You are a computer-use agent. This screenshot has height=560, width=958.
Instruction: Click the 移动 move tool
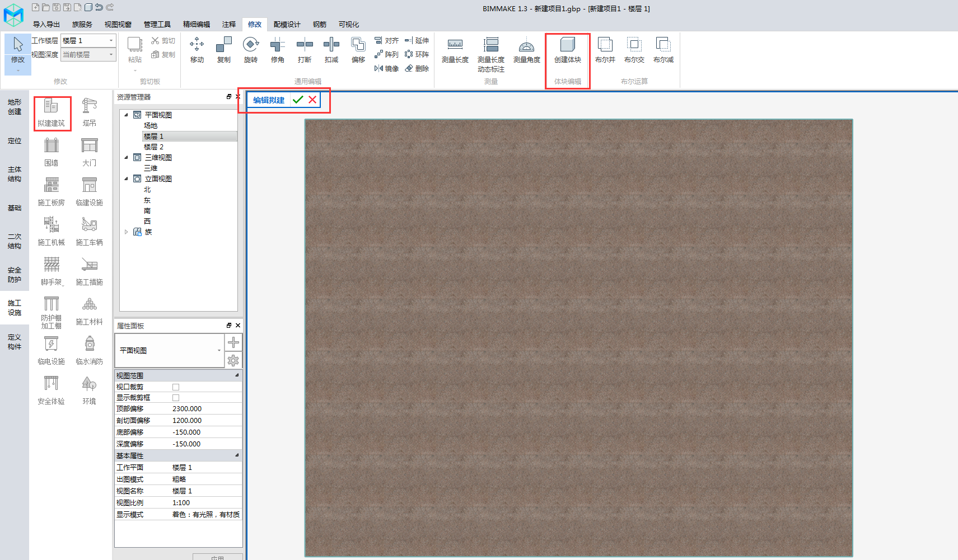pos(197,50)
